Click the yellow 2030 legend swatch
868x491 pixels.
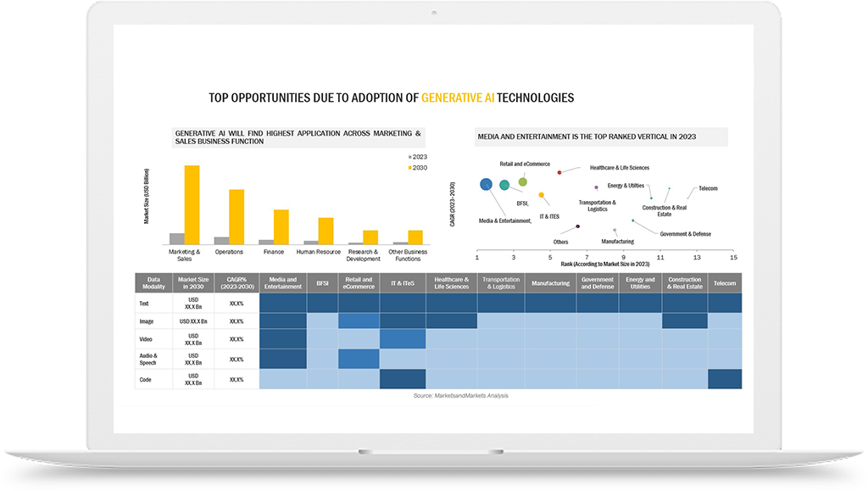pyautogui.click(x=410, y=168)
